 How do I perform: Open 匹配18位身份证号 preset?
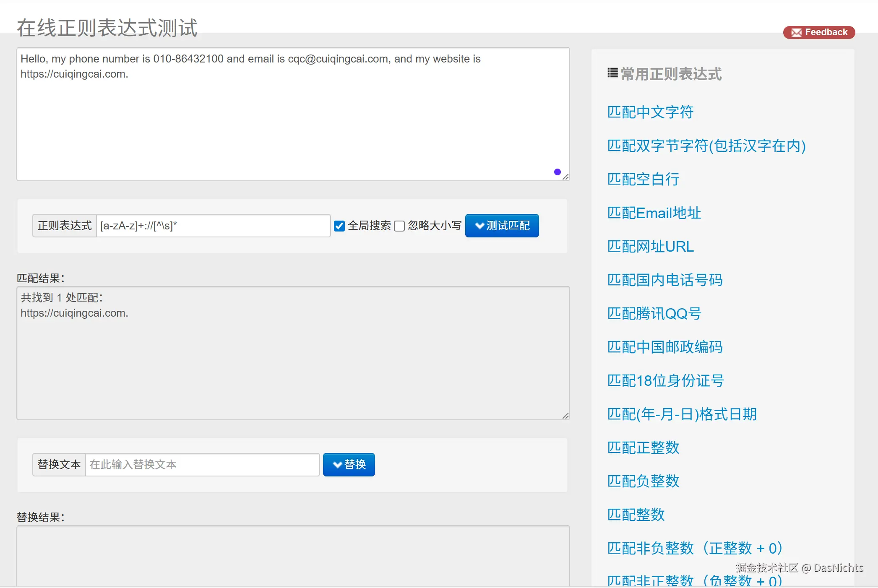pyautogui.click(x=665, y=380)
